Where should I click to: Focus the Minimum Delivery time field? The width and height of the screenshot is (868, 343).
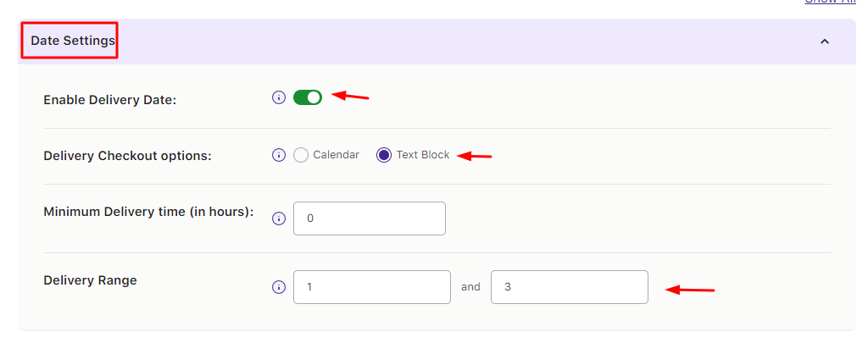coord(369,219)
